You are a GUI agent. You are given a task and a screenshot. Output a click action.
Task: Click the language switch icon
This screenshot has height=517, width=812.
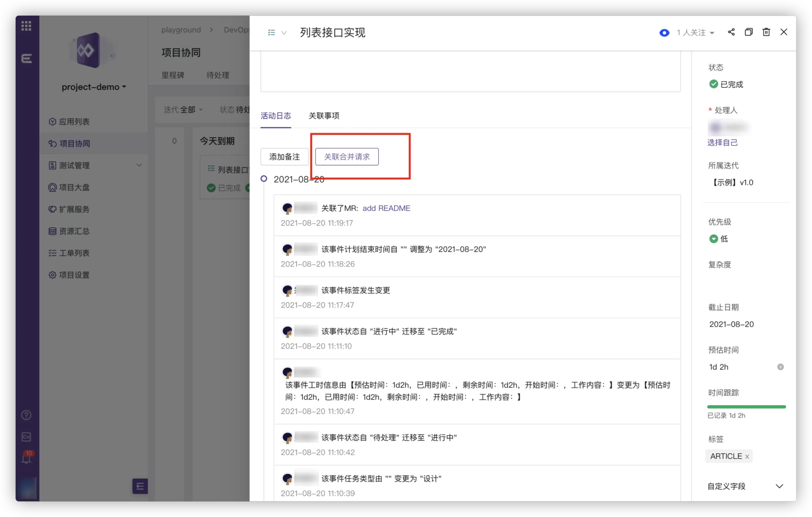(x=26, y=437)
